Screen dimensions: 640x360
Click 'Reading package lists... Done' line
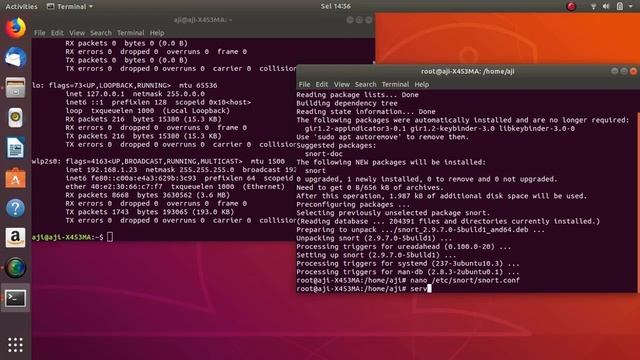[x=358, y=95]
